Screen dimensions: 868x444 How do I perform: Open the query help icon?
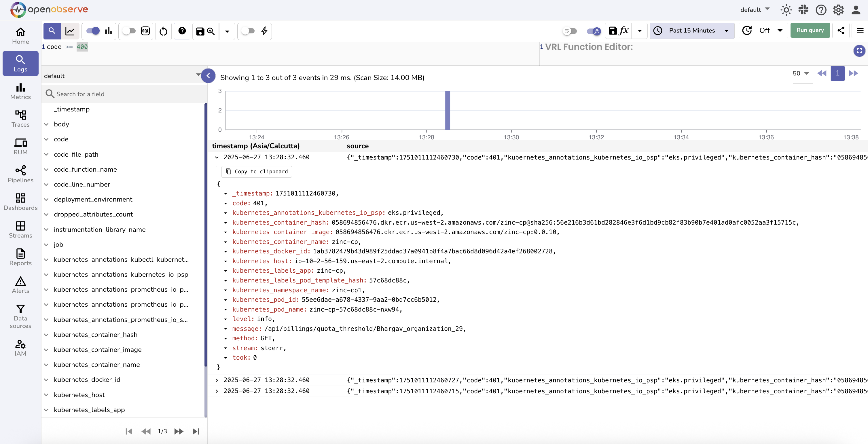coord(182,31)
